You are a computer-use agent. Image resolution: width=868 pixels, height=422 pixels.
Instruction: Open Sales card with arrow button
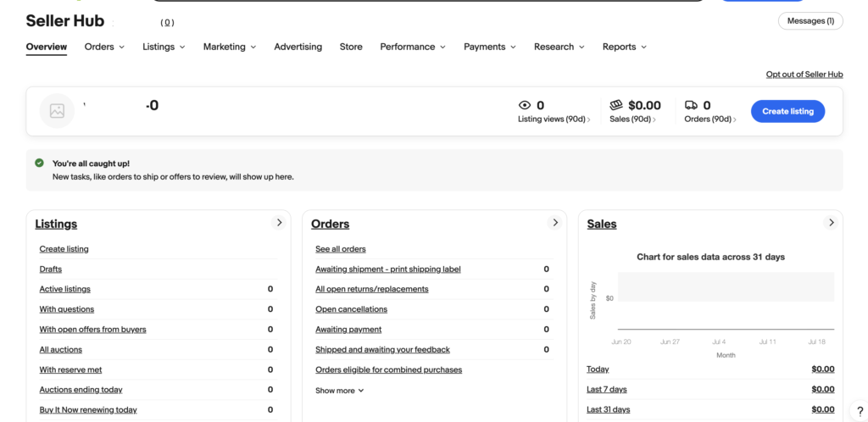pos(831,222)
